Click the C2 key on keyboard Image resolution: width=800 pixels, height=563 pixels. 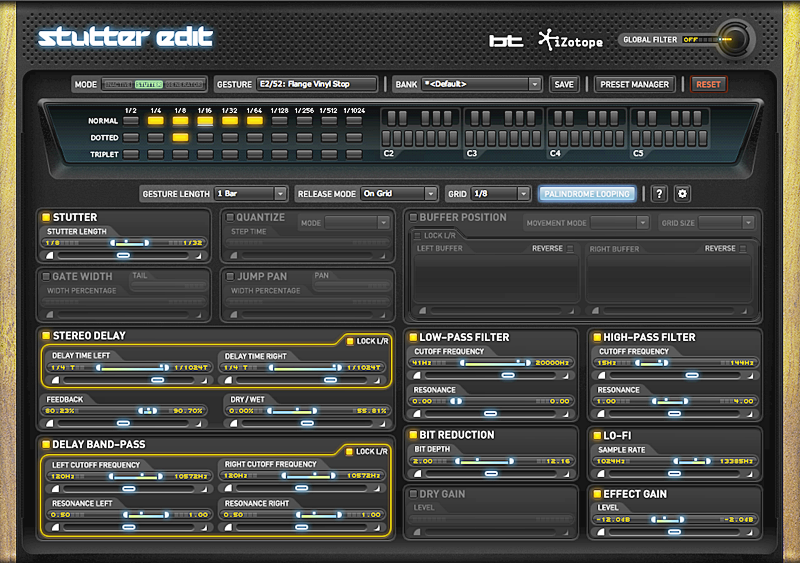pyautogui.click(x=386, y=139)
